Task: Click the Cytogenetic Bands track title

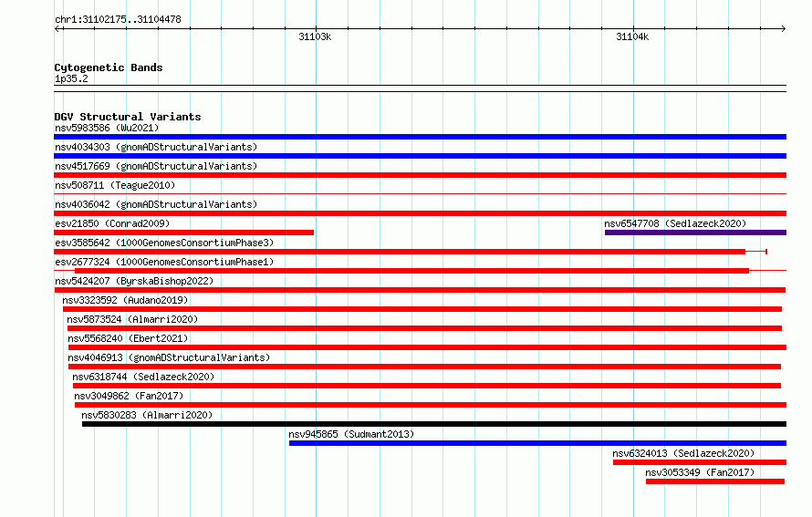Action: (109, 67)
